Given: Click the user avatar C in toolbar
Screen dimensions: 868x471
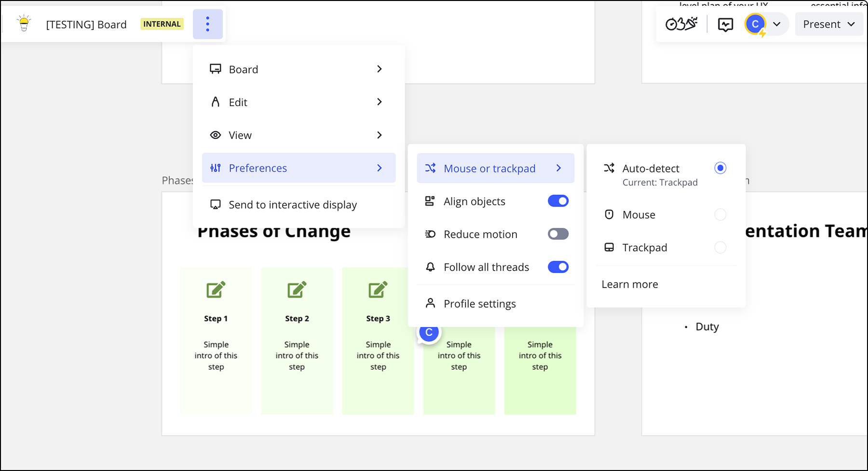Looking at the screenshot, I should click(755, 24).
